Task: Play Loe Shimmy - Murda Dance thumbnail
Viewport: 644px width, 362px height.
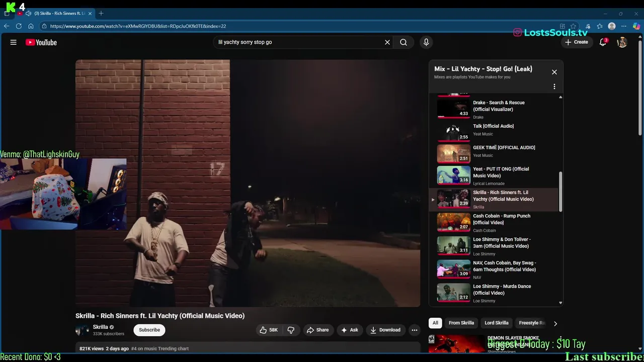Action: (x=453, y=293)
